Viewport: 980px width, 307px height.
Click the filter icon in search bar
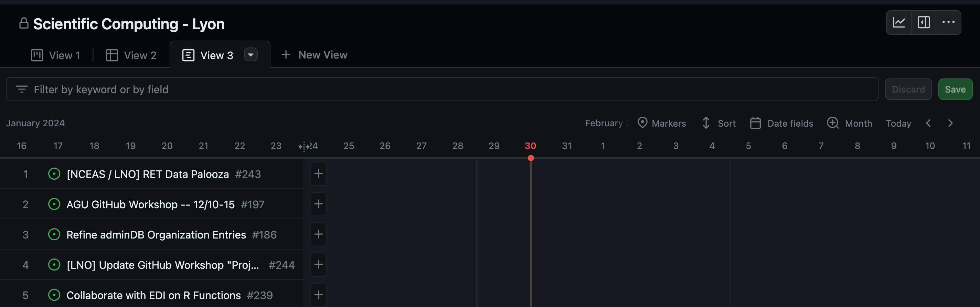coord(22,89)
